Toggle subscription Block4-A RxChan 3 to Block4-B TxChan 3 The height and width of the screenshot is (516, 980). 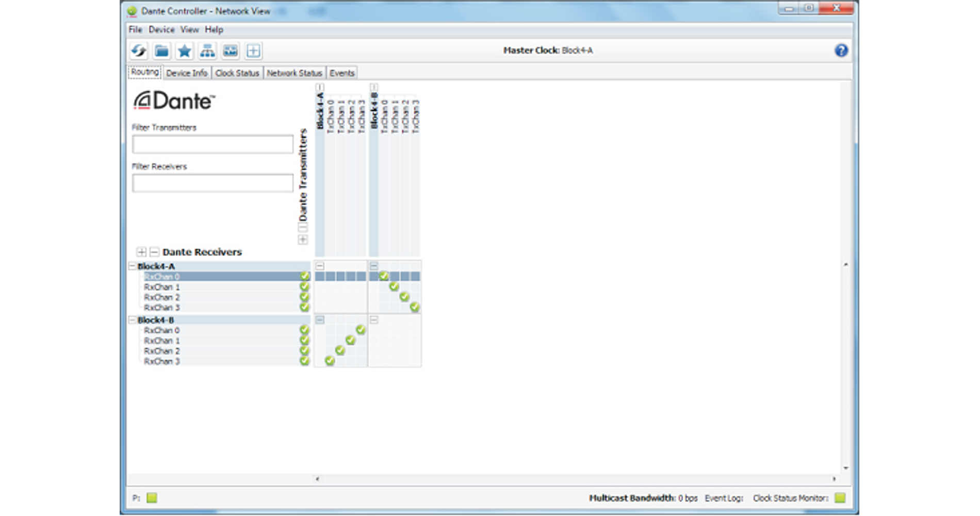pyautogui.click(x=415, y=308)
